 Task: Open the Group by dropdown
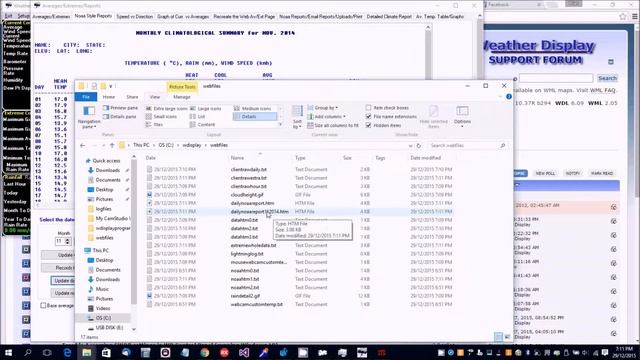tap(323, 108)
